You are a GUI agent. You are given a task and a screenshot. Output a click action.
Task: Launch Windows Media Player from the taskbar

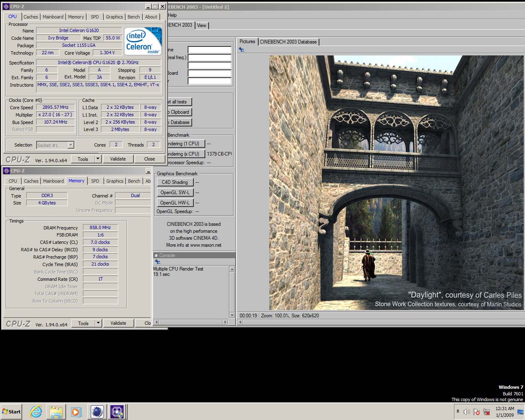76,411
